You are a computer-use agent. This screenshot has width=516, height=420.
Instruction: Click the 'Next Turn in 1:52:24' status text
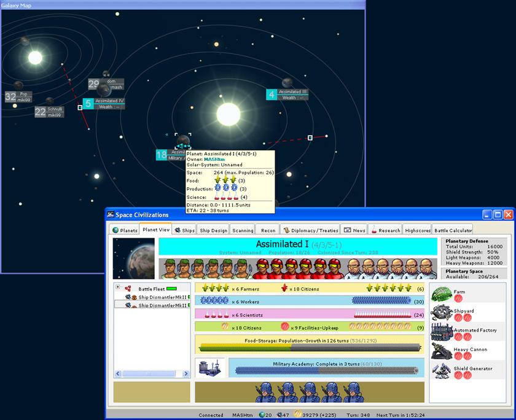(400, 415)
